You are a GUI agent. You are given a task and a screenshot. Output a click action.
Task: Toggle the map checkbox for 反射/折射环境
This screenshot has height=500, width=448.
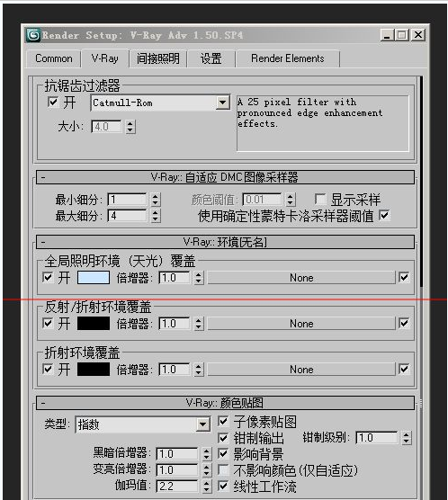pos(404,323)
